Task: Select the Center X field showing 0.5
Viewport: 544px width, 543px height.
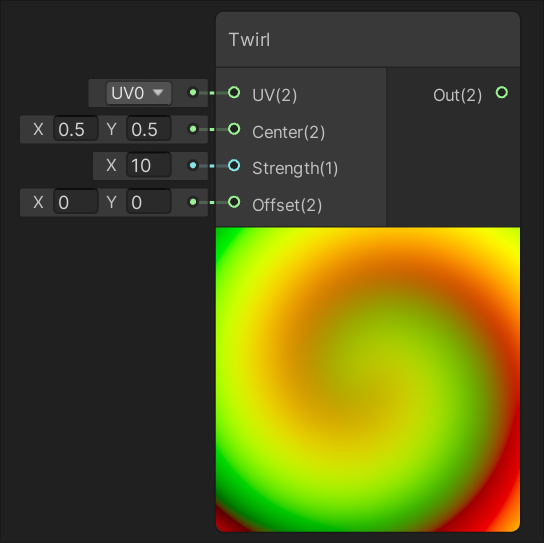Action: coord(76,129)
